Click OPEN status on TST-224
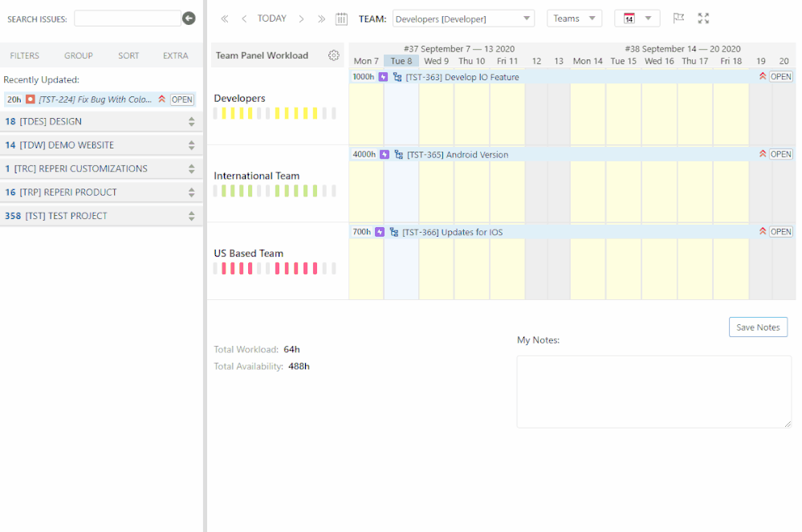Viewport: 802px width, 532px height. click(182, 99)
